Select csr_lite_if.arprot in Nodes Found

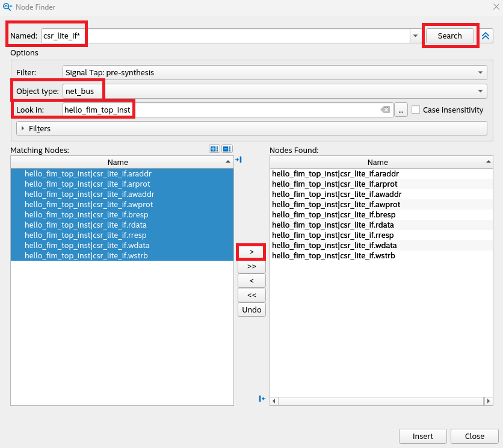[381, 184]
